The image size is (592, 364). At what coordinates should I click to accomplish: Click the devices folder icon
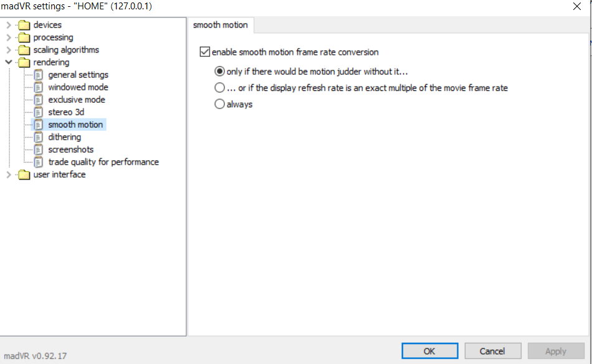point(24,25)
